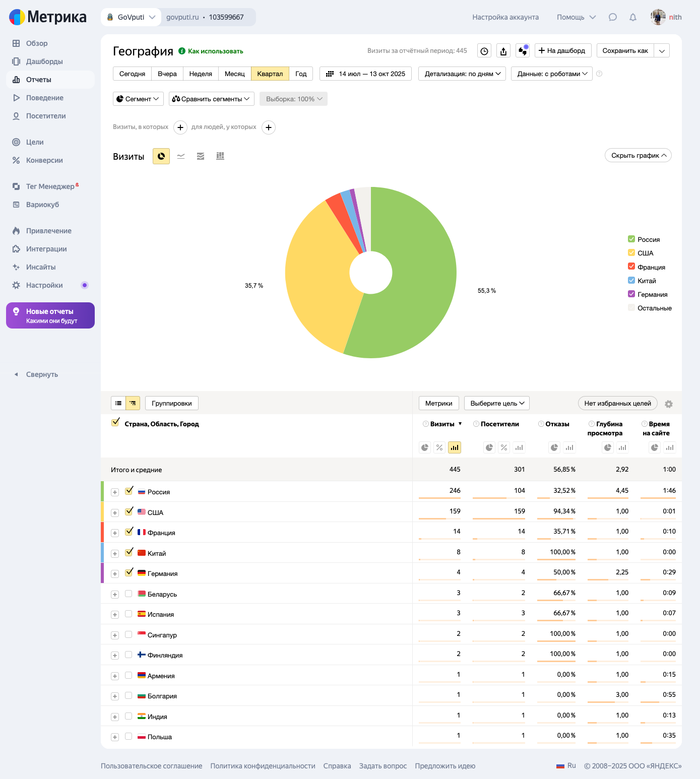The width and height of the screenshot is (700, 779).
Task: Open notifications bell icon
Action: [633, 17]
